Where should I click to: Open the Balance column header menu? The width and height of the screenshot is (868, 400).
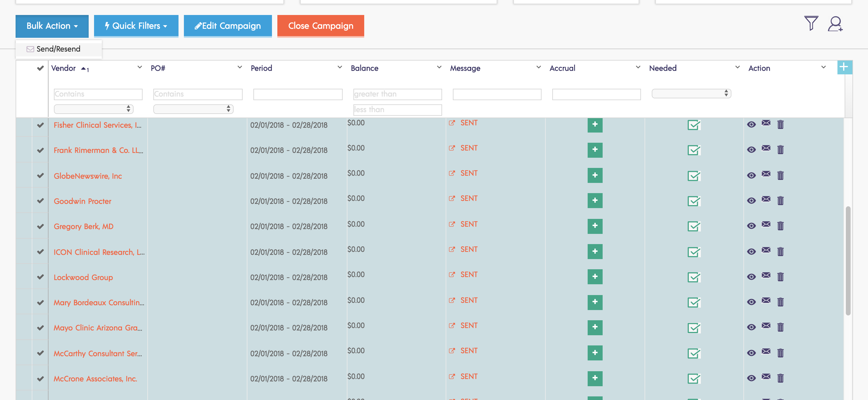click(x=439, y=67)
